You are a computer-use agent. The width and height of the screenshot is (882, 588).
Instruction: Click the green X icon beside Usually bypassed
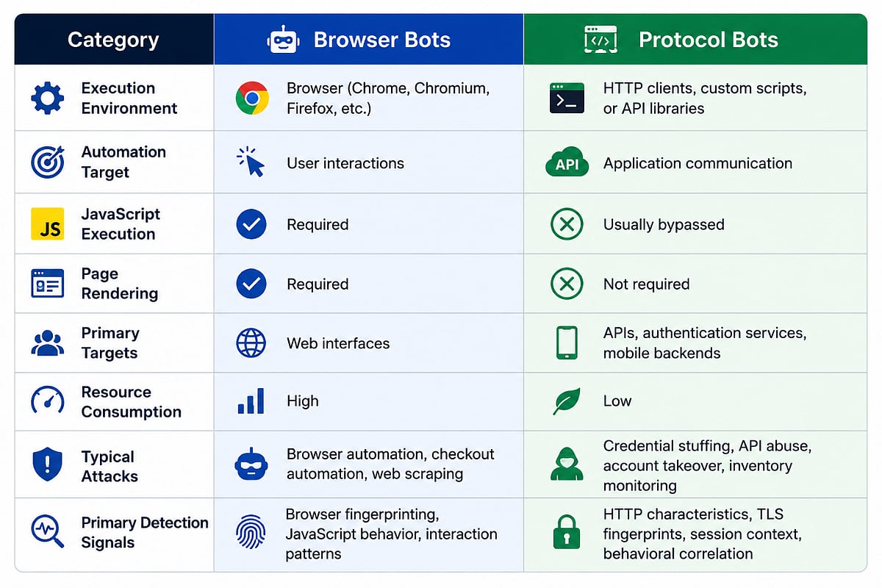[567, 224]
